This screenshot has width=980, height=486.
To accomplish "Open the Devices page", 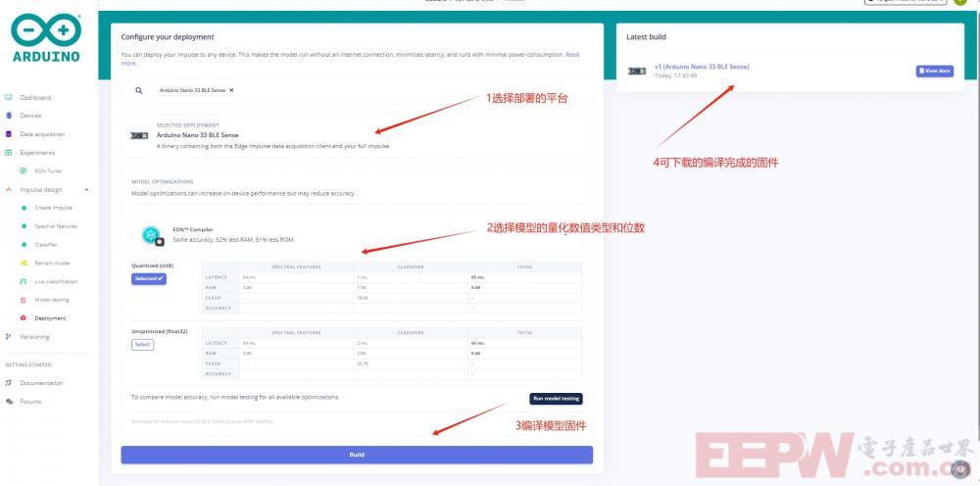I will pos(30,116).
